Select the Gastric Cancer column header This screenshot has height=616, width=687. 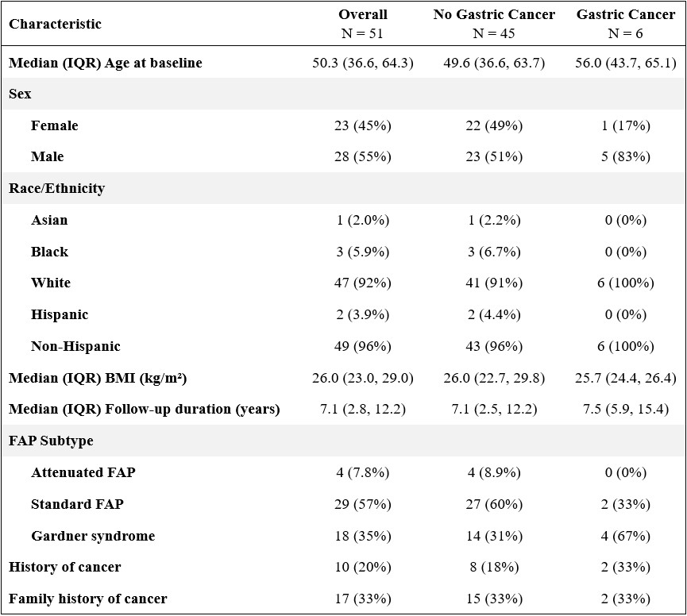[626, 24]
